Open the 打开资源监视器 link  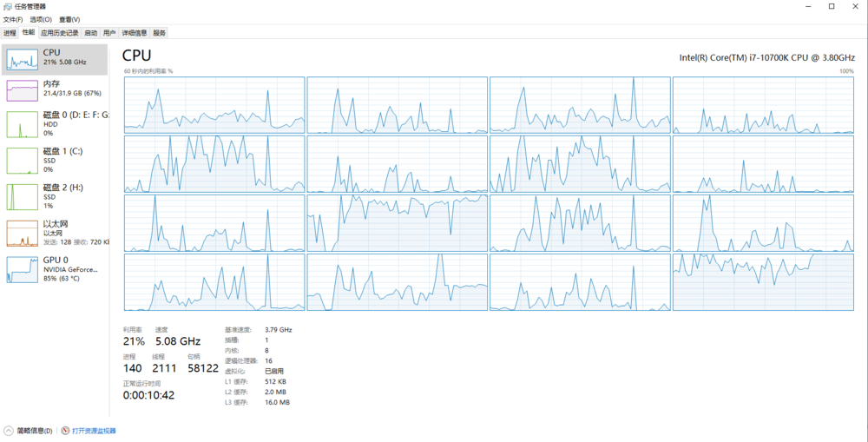tap(94, 431)
